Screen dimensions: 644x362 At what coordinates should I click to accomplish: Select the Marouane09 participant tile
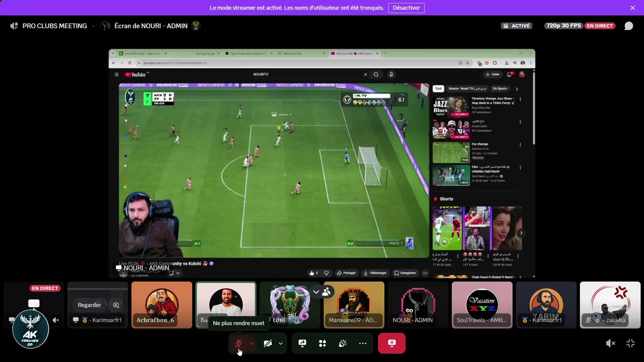coord(354,305)
